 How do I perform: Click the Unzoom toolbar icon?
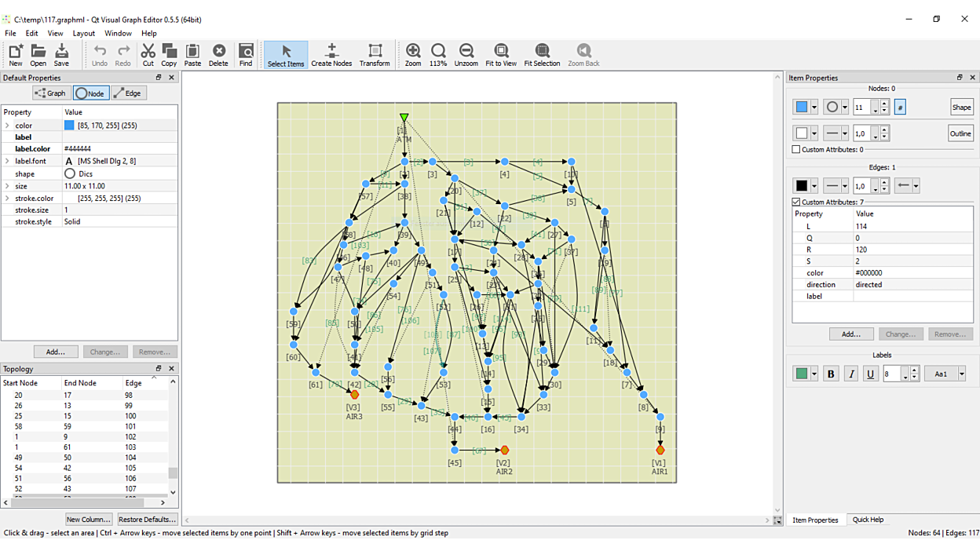466,55
